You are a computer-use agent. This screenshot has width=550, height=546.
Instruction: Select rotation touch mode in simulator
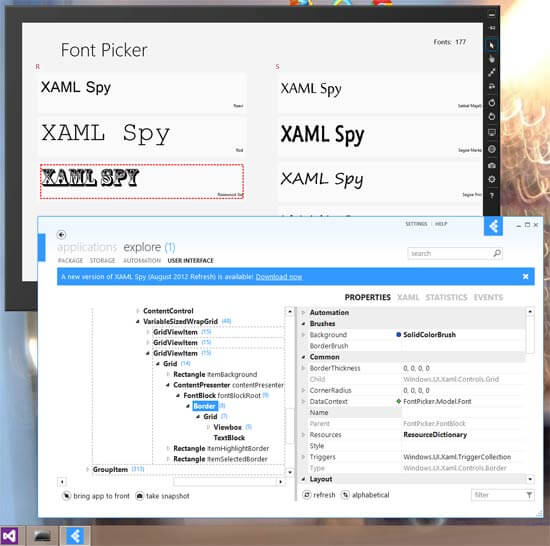pyautogui.click(x=491, y=86)
